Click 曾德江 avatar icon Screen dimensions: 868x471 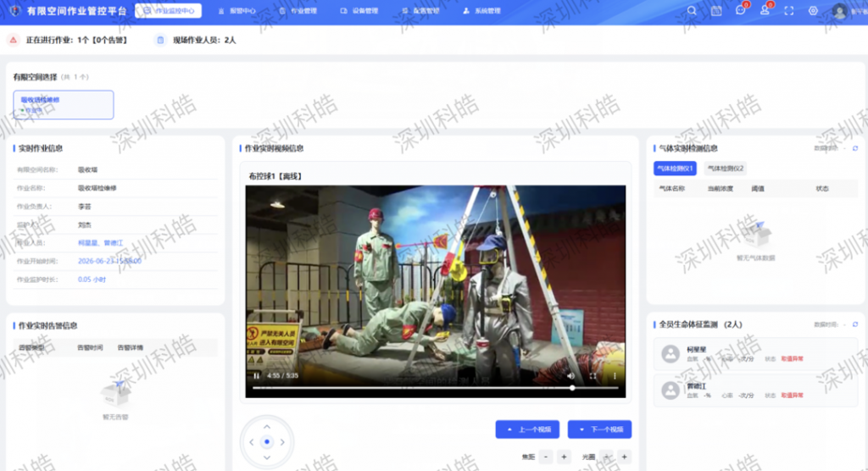point(670,391)
